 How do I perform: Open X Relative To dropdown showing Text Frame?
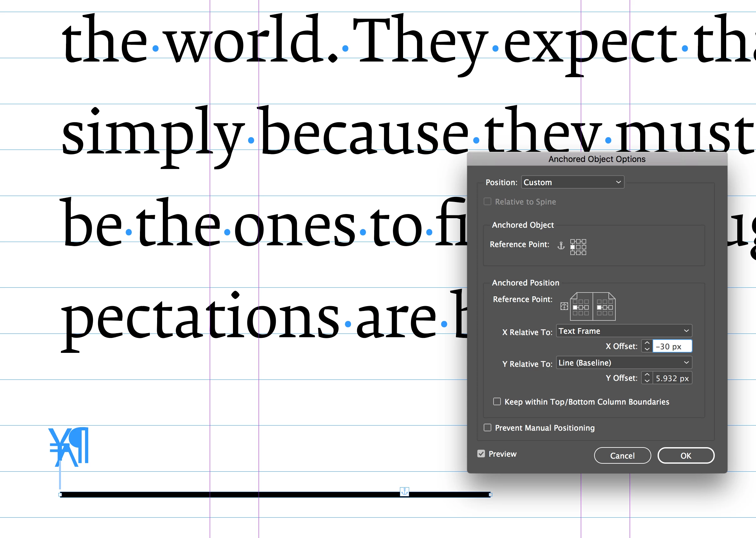tap(624, 331)
